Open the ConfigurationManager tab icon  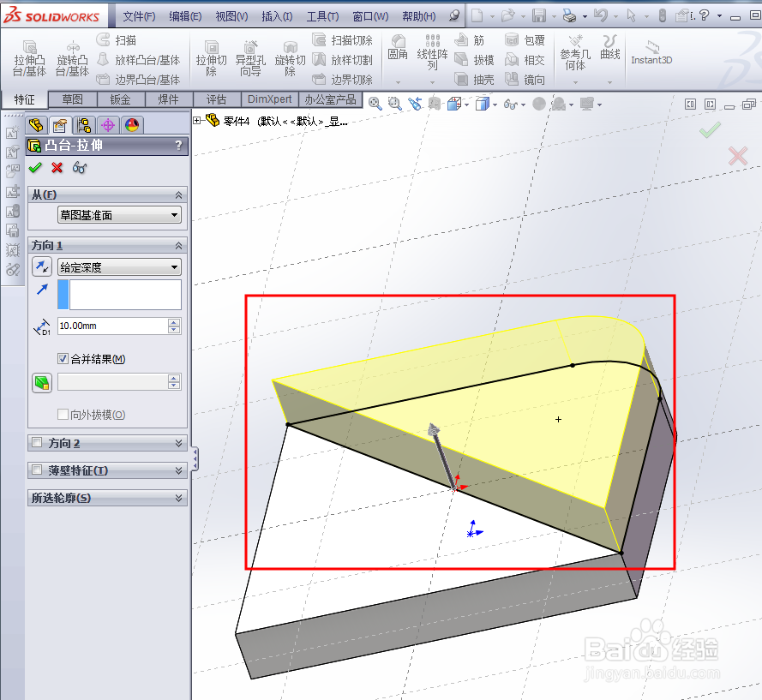point(84,125)
